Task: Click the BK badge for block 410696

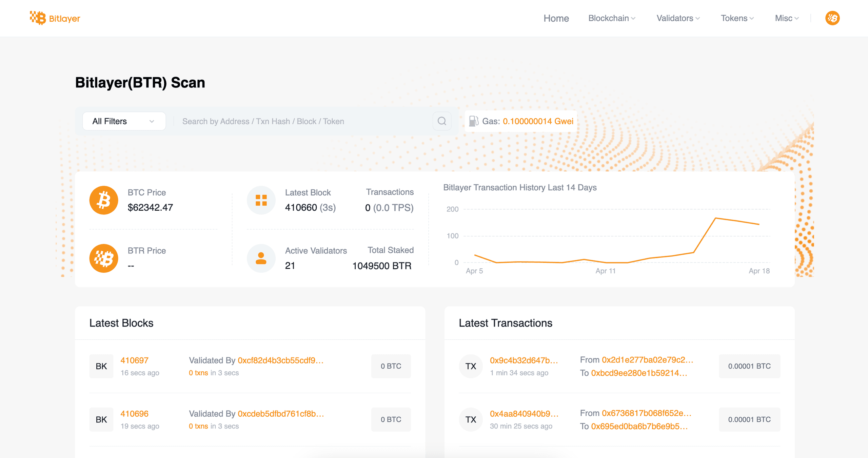Action: 101,419
